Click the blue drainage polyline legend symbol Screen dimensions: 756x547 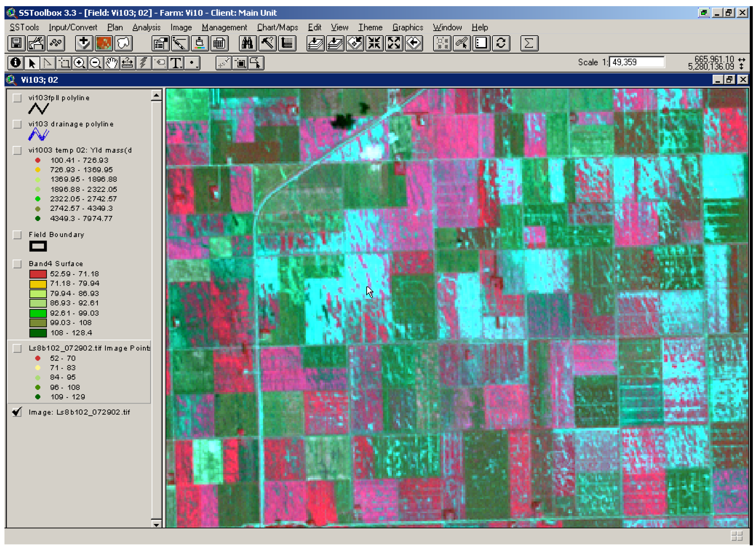pyautogui.click(x=38, y=135)
